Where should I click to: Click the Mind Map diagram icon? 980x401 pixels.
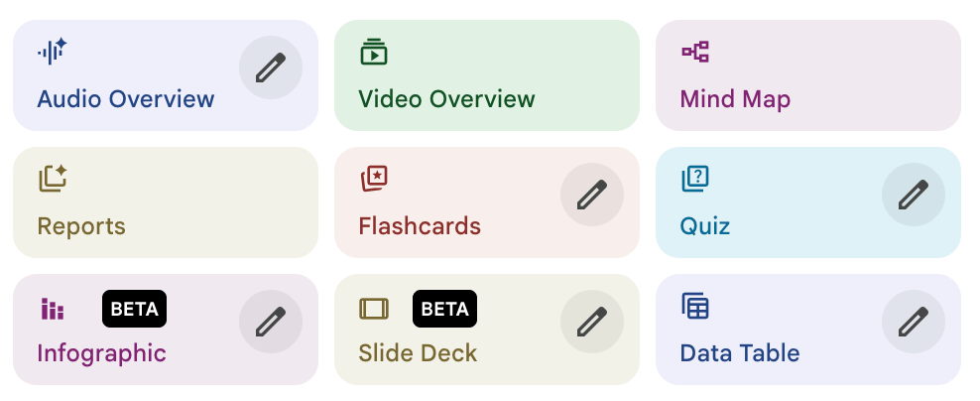(695, 52)
